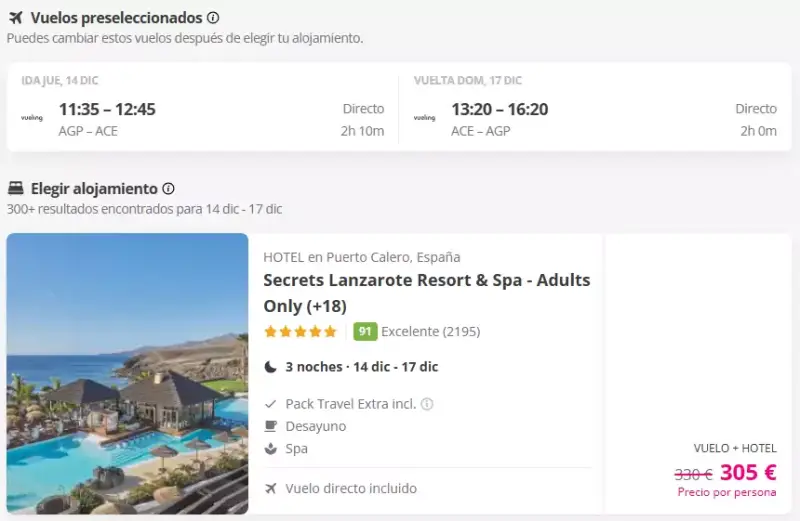Click the info icon next to Elegir alojamiento
The width and height of the screenshot is (800, 521).
168,189
